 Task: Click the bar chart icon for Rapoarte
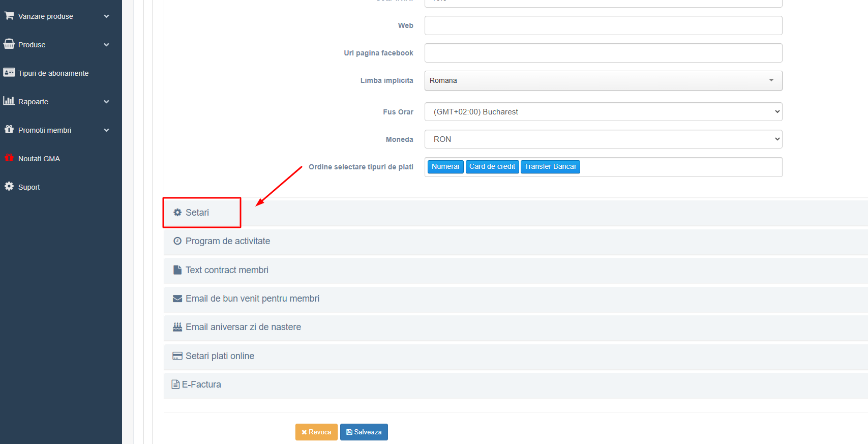pyautogui.click(x=9, y=101)
